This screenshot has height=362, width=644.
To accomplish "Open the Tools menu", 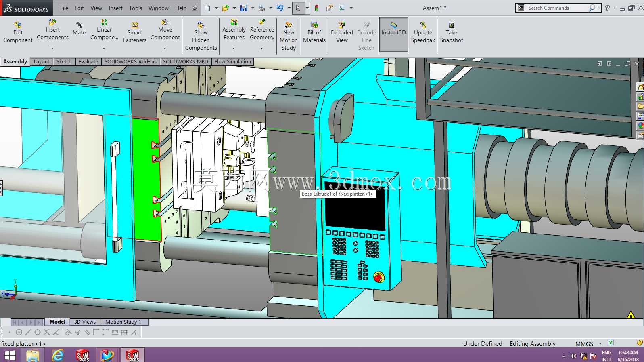I will (136, 8).
